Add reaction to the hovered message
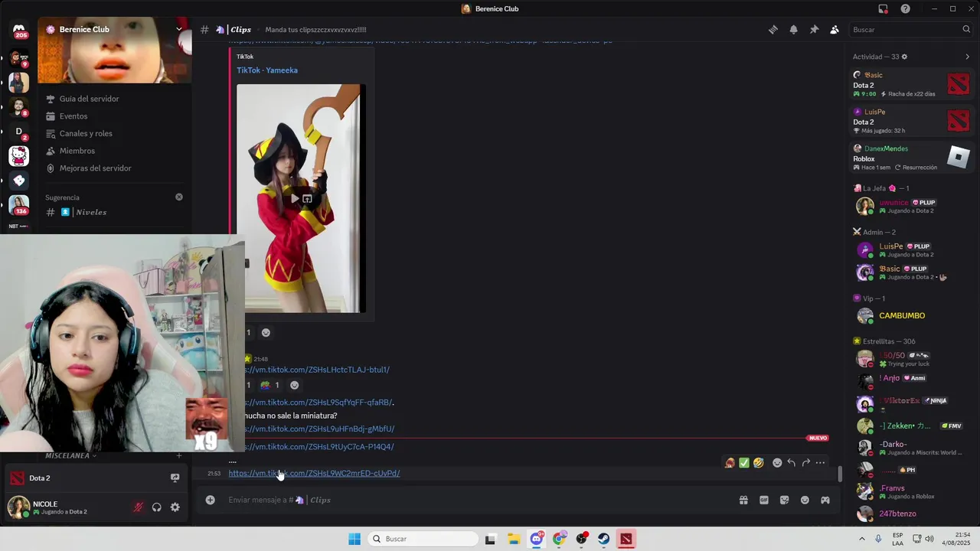Screen dimensions: 980x551 coord(777,463)
